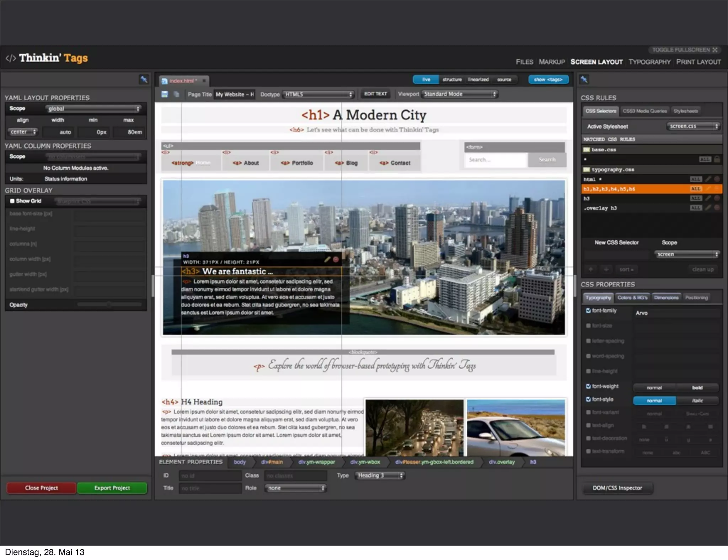728x560 pixels.
Task: Switch to the Typography main menu
Action: (649, 62)
